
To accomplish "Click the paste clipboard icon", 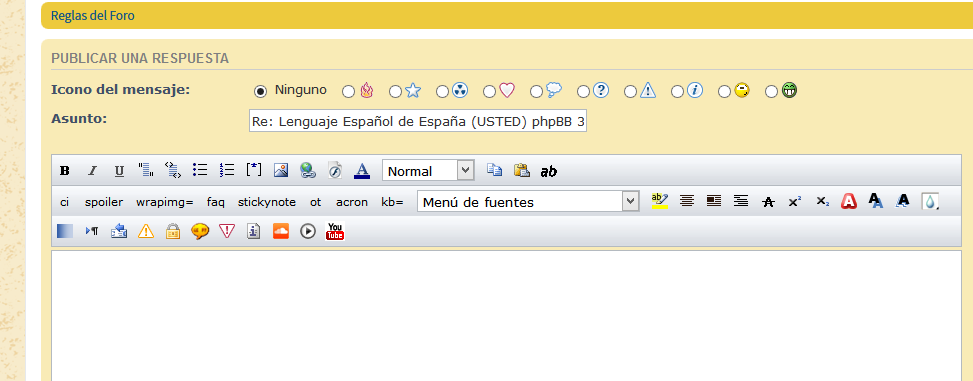I will tap(521, 170).
